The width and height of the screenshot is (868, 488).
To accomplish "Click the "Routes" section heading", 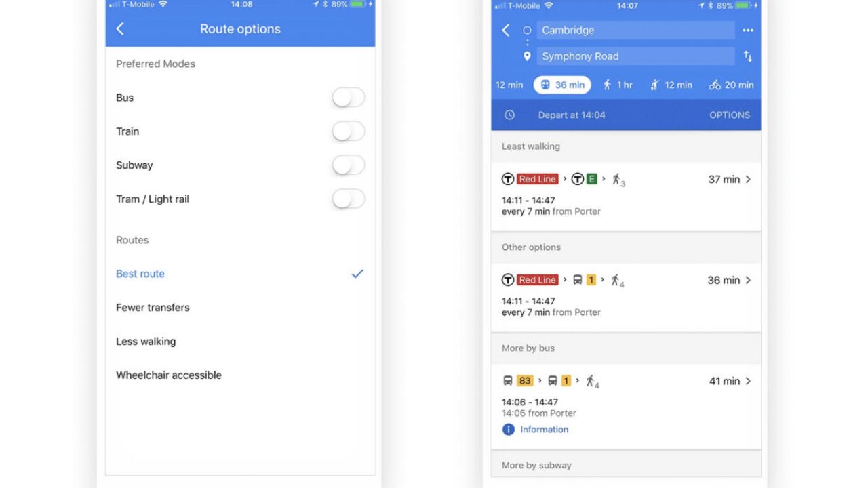I will tap(132, 240).
